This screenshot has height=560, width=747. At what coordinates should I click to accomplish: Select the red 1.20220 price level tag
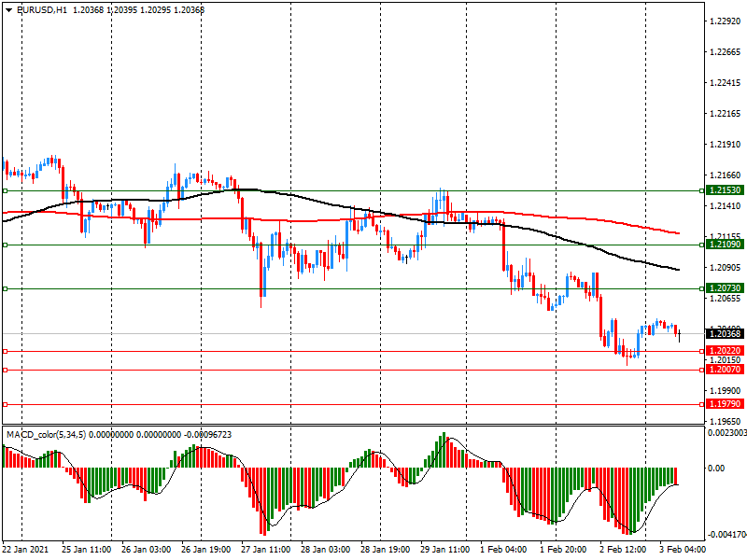(725, 351)
